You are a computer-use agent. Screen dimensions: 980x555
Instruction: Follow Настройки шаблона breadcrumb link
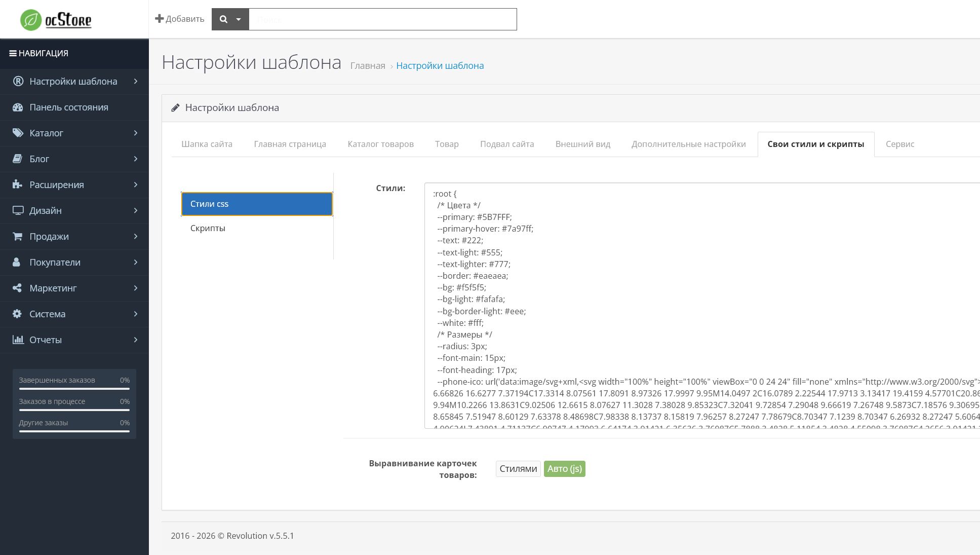pos(440,65)
